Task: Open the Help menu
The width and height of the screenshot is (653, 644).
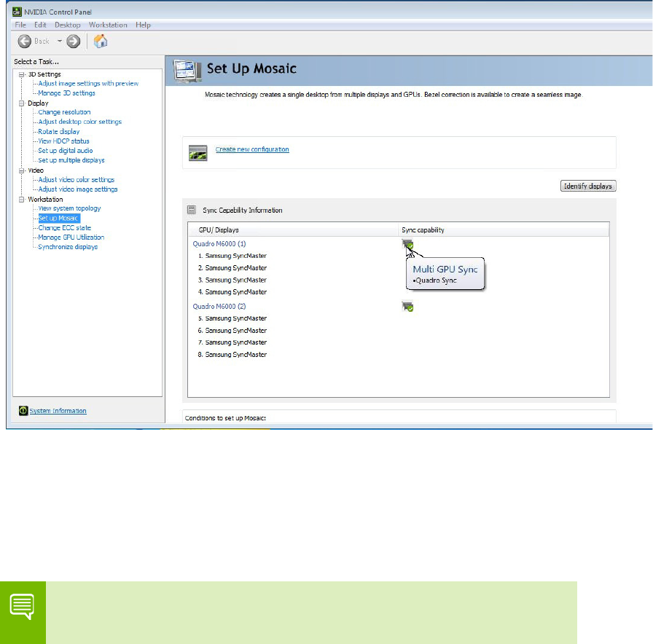Action: pyautogui.click(x=143, y=25)
